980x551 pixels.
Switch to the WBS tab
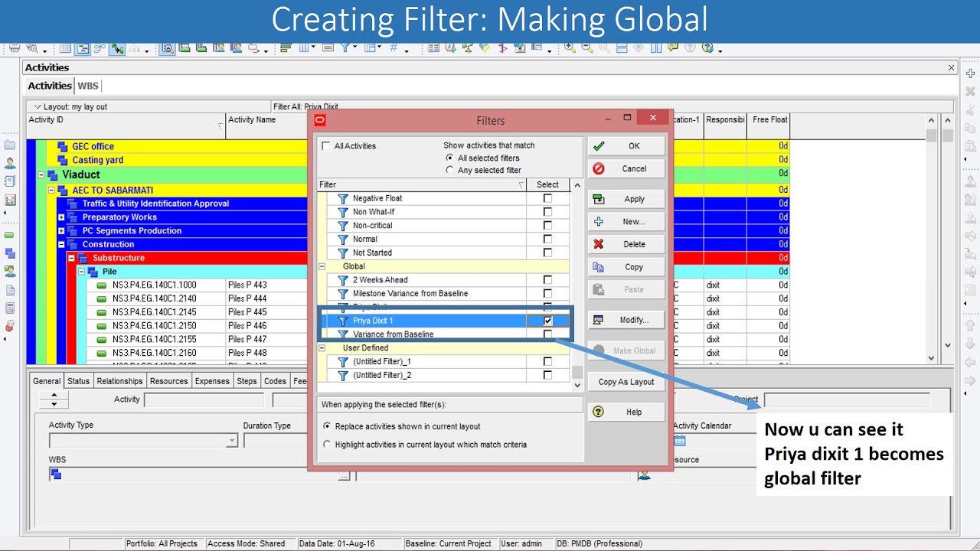pos(88,86)
